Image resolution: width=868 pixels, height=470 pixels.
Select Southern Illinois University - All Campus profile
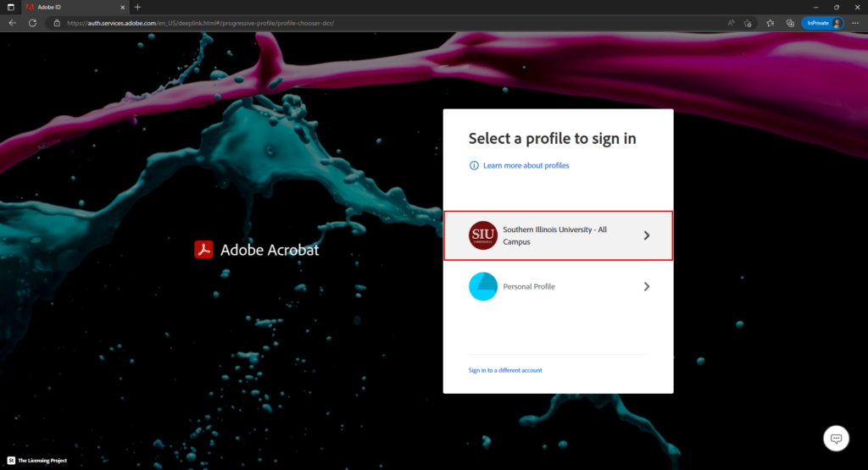tap(558, 235)
